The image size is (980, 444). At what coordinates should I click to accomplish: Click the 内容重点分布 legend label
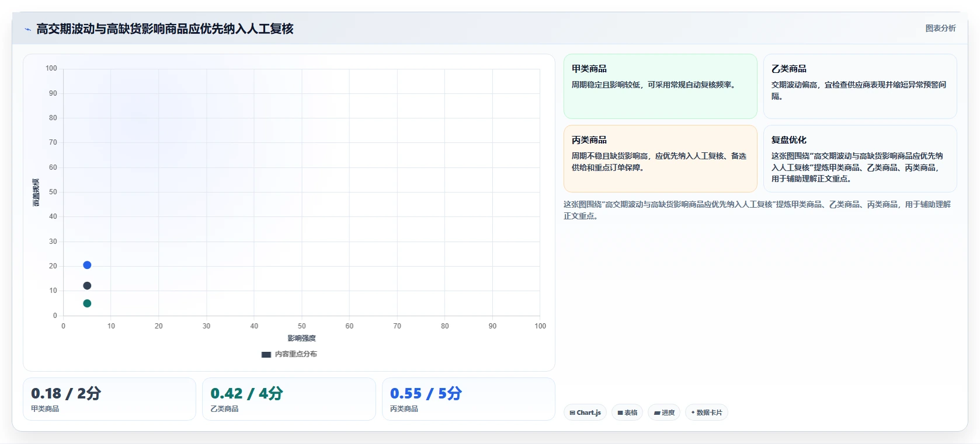tap(296, 354)
